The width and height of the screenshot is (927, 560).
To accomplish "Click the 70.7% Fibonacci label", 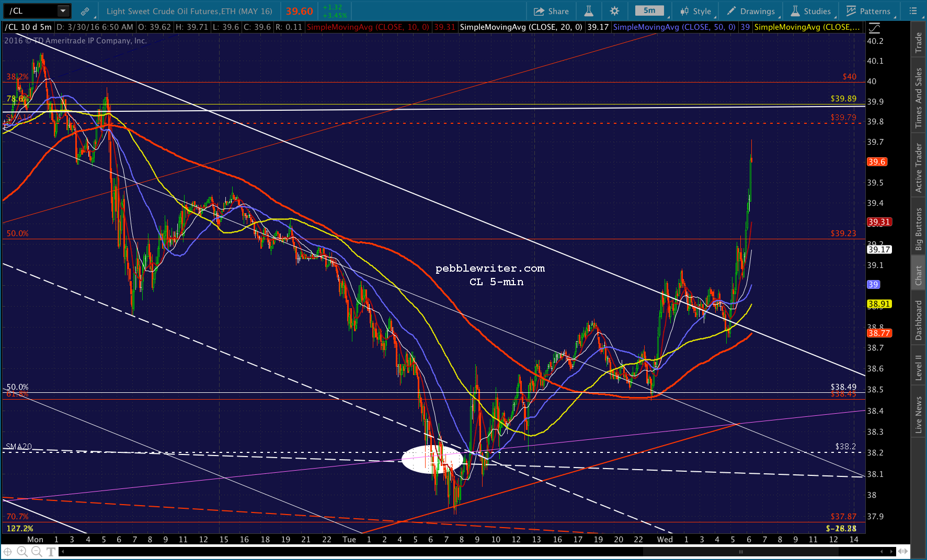I will tap(18, 517).
